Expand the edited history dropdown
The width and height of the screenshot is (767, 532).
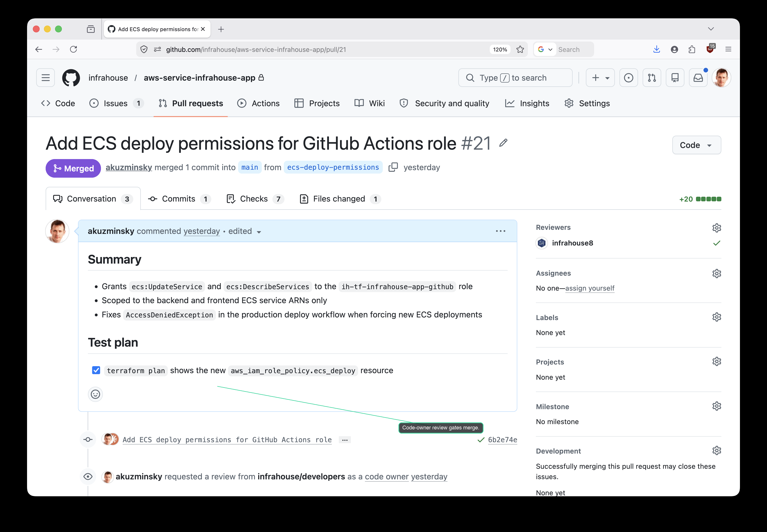245,231
